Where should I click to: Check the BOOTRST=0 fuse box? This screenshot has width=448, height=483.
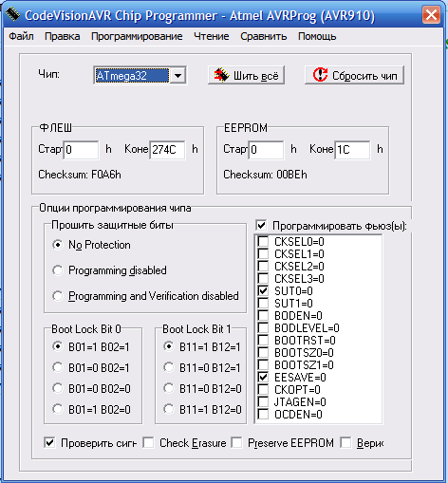(263, 340)
